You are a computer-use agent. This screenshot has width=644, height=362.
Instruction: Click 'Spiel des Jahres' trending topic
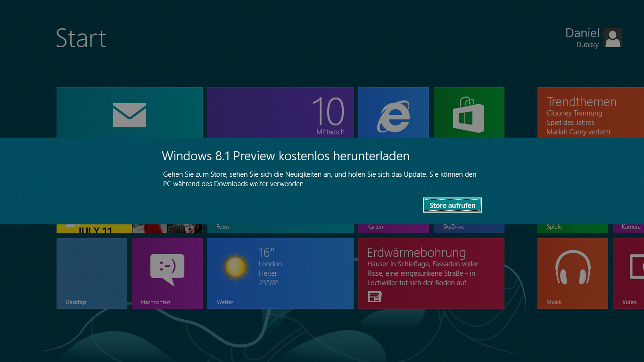coord(570,123)
